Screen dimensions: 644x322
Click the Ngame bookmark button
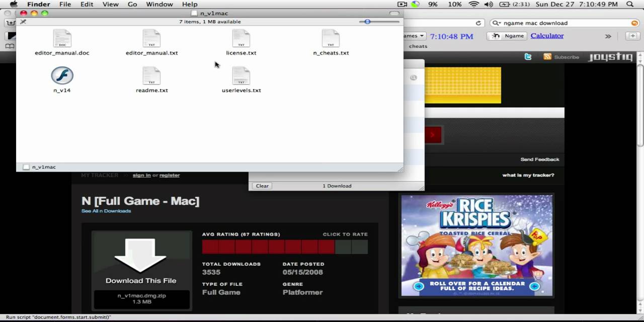507,36
